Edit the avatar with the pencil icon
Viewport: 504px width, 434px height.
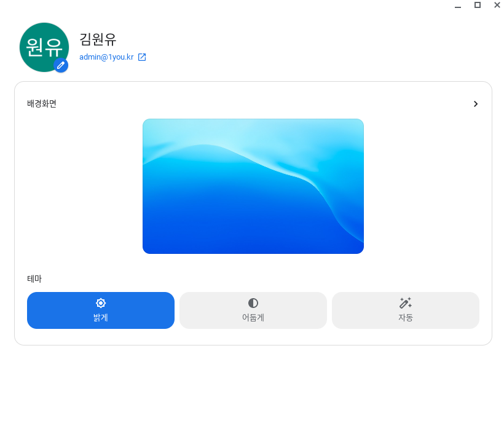[x=61, y=65]
